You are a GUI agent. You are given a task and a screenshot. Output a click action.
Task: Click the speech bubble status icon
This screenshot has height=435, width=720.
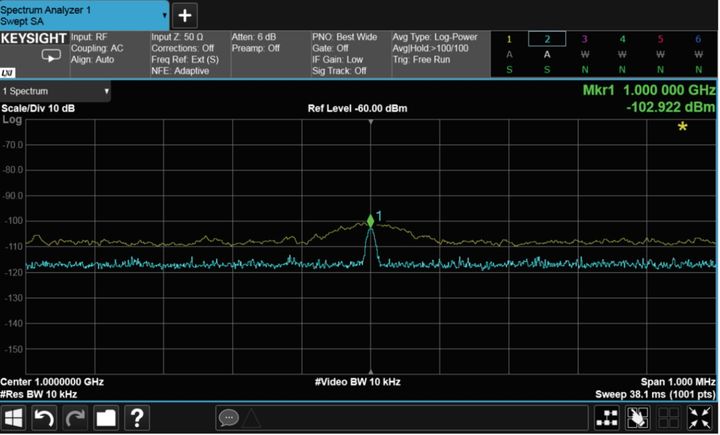228,418
